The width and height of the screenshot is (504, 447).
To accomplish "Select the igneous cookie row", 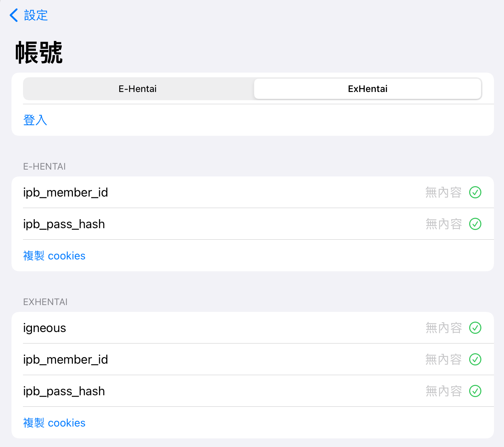I will click(45, 328).
